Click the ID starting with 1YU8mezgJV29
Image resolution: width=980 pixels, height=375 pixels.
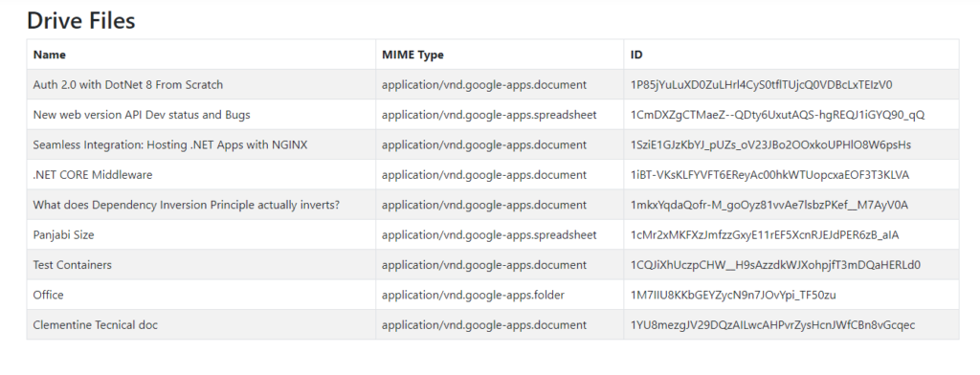(772, 324)
